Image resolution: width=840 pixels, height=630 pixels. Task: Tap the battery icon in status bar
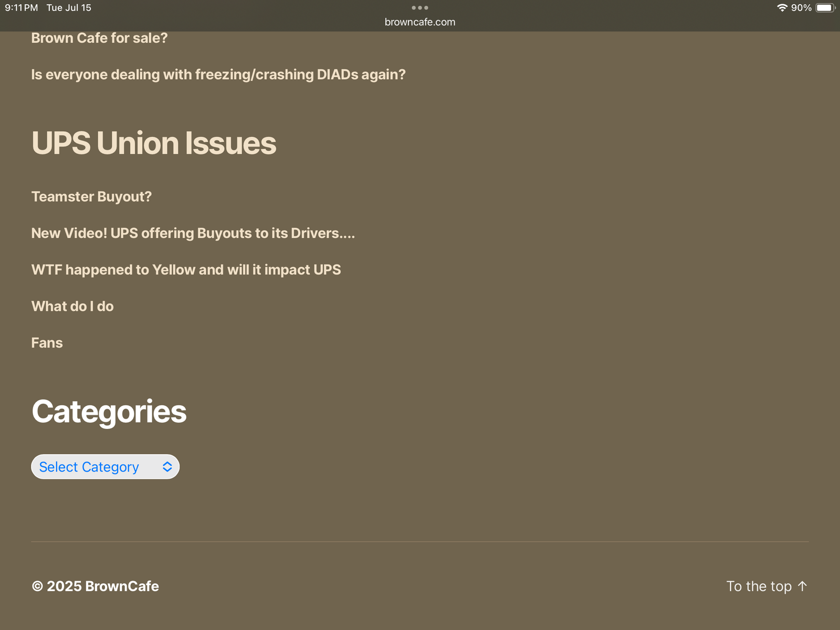825,8
